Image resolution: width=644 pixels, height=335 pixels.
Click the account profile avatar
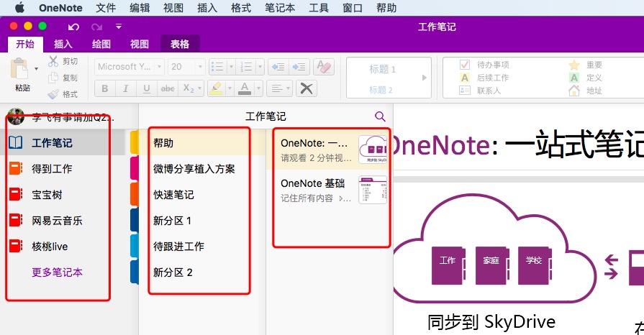16,116
